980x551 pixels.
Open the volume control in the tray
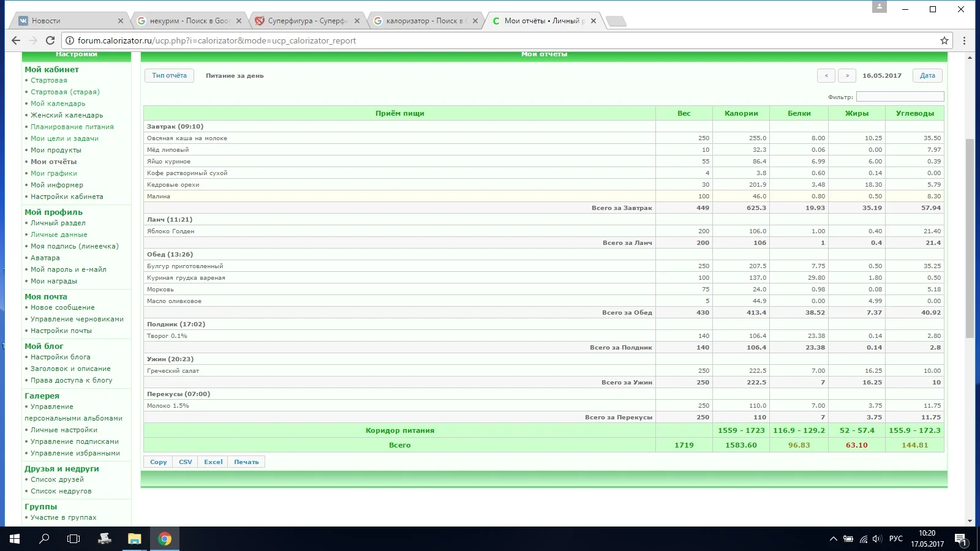pyautogui.click(x=877, y=539)
